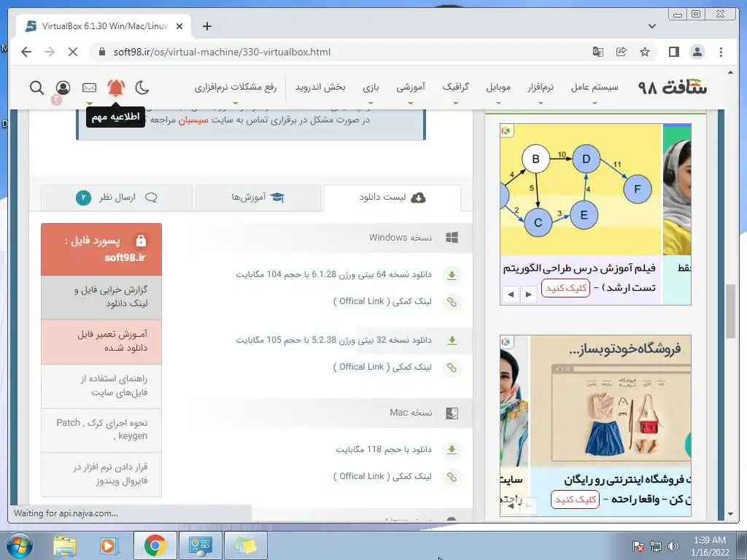Screen dimensions: 747x560
Task: Click the search magnifier icon in site header
Action: pos(36,87)
